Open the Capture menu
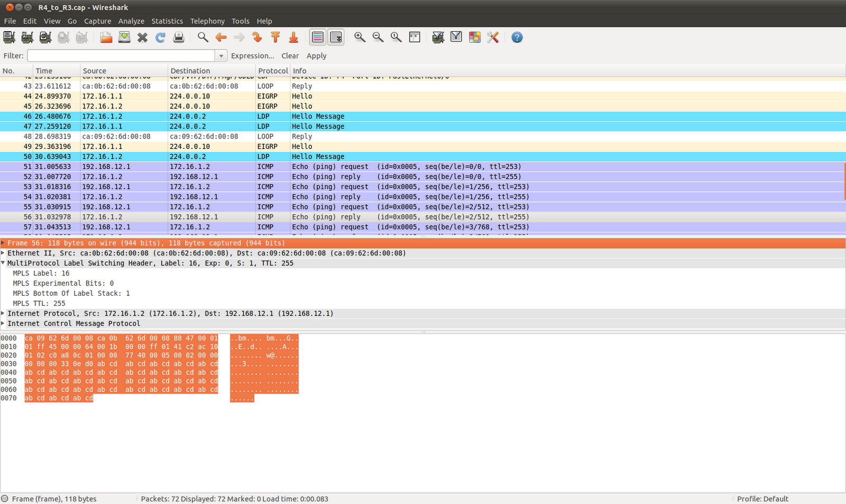The image size is (846, 504). tap(97, 21)
